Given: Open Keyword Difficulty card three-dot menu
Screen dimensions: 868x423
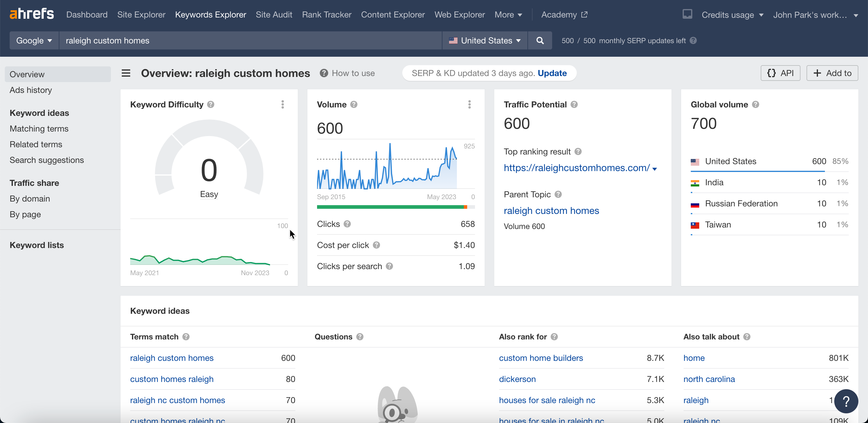Looking at the screenshot, I should point(282,105).
